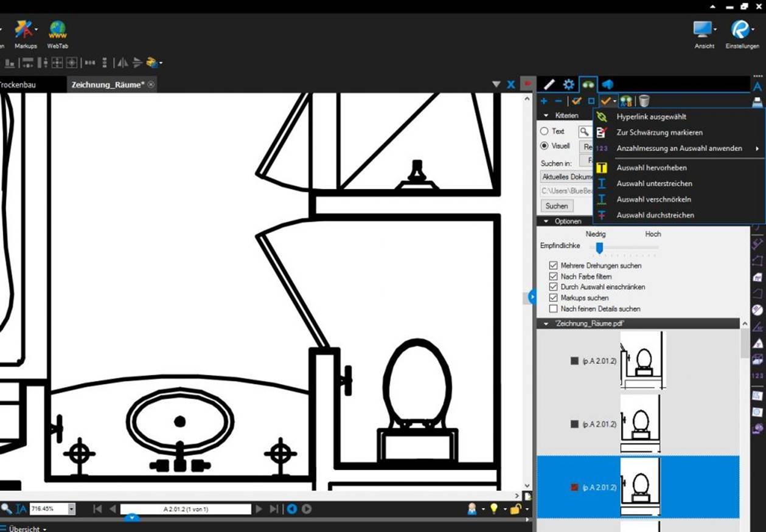Open the settings gear panel tab
The height and width of the screenshot is (532, 766).
point(568,85)
